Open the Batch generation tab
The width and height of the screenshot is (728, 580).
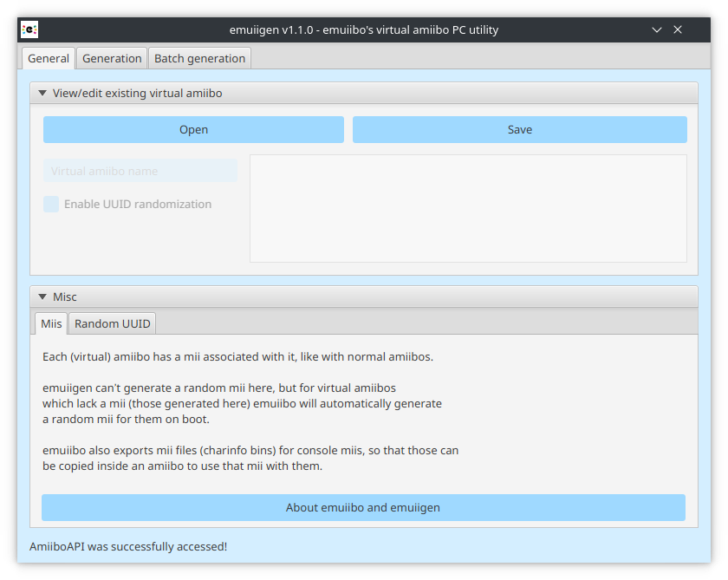point(199,58)
